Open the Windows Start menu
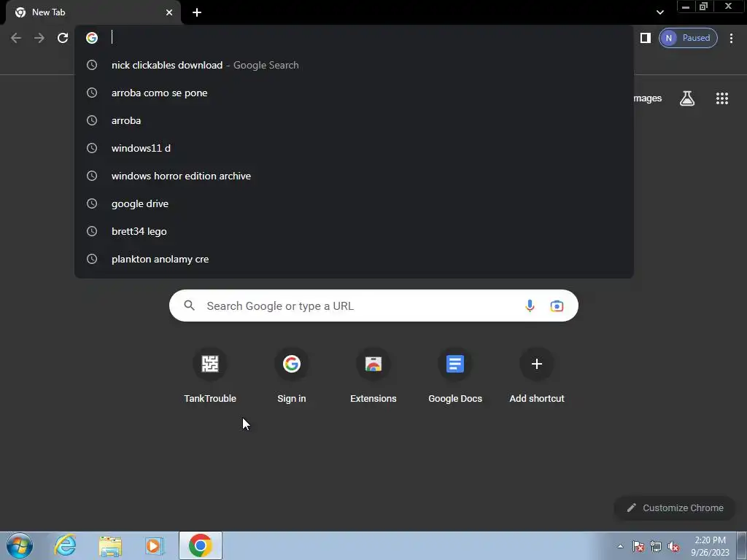747x560 pixels. point(20,545)
